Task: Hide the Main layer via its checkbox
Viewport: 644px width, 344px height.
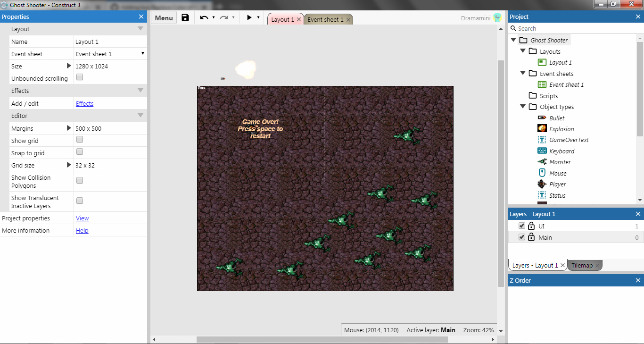Action: [x=521, y=237]
